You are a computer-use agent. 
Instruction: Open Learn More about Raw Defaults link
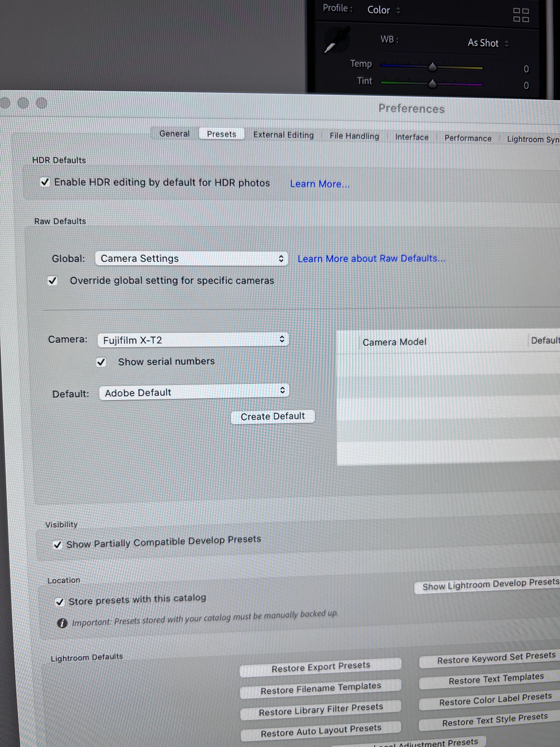371,259
